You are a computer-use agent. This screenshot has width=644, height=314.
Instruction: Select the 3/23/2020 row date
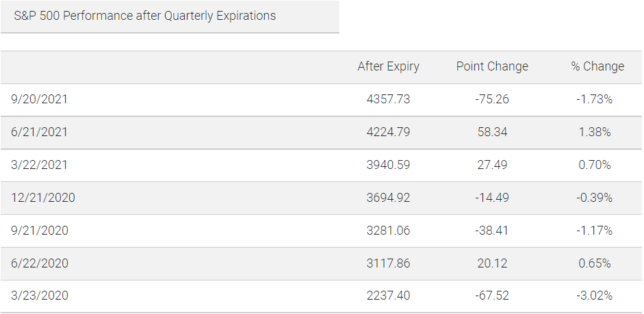[x=40, y=296]
